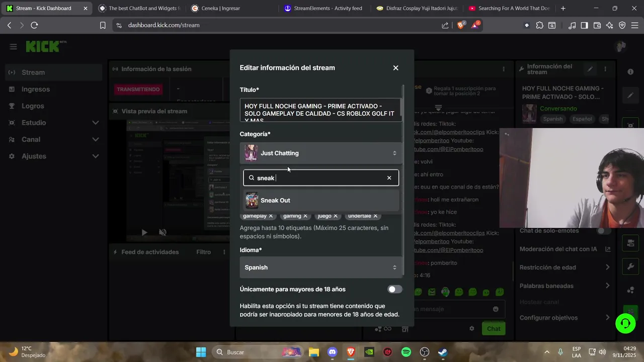Select the Sneak Out category result
Screen dimensions: 644x362
[x=321, y=200]
